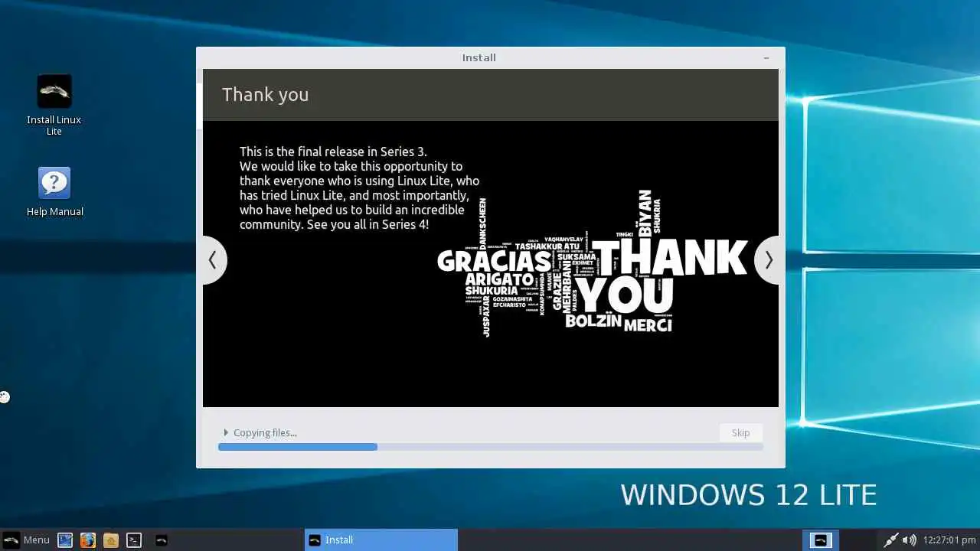Click the small feather icon beside the terminal
The height and width of the screenshot is (551, 980).
tap(162, 540)
